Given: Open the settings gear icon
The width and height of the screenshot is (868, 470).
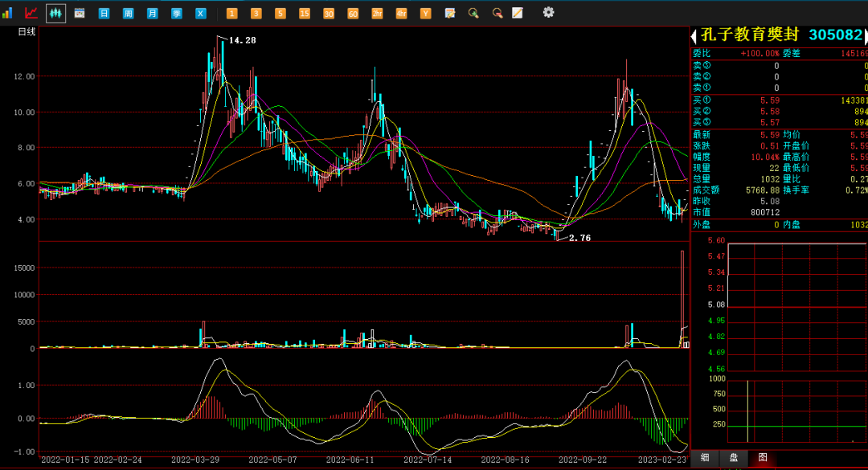Looking at the screenshot, I should point(548,12).
